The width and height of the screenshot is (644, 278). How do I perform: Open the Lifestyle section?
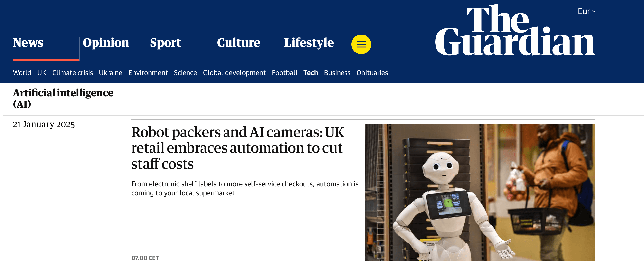click(309, 42)
